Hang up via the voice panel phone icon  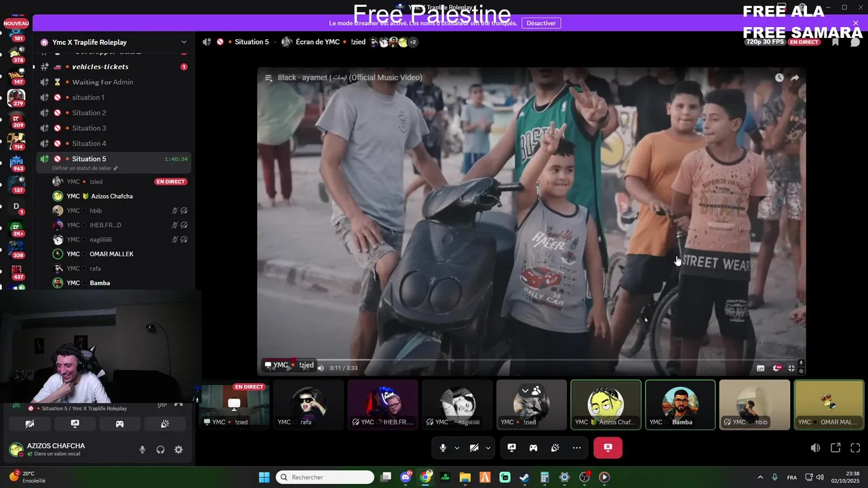tap(178, 405)
